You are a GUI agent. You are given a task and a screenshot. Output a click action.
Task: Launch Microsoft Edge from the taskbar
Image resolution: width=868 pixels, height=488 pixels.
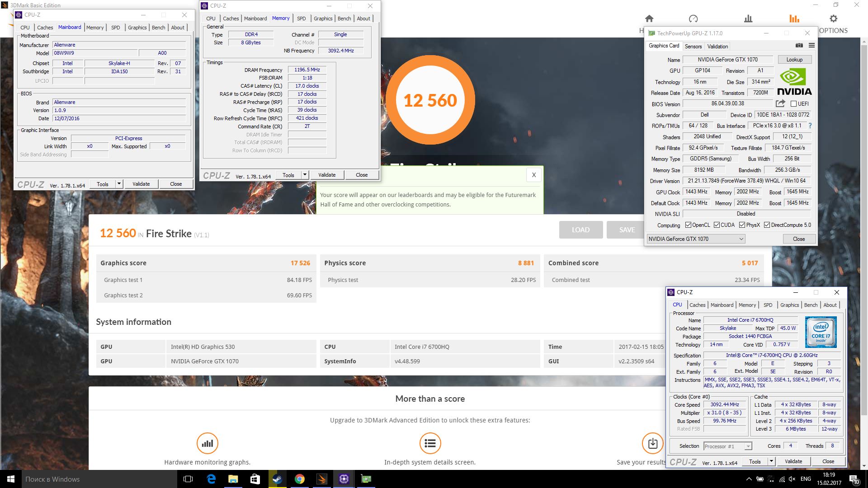pyautogui.click(x=211, y=479)
